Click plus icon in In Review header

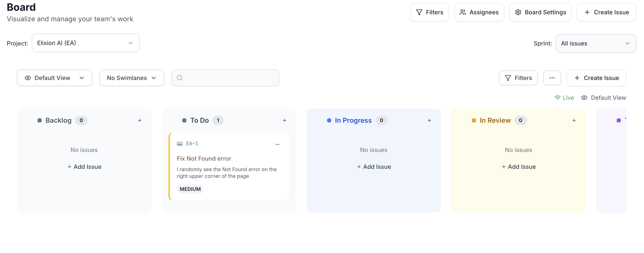(x=574, y=120)
